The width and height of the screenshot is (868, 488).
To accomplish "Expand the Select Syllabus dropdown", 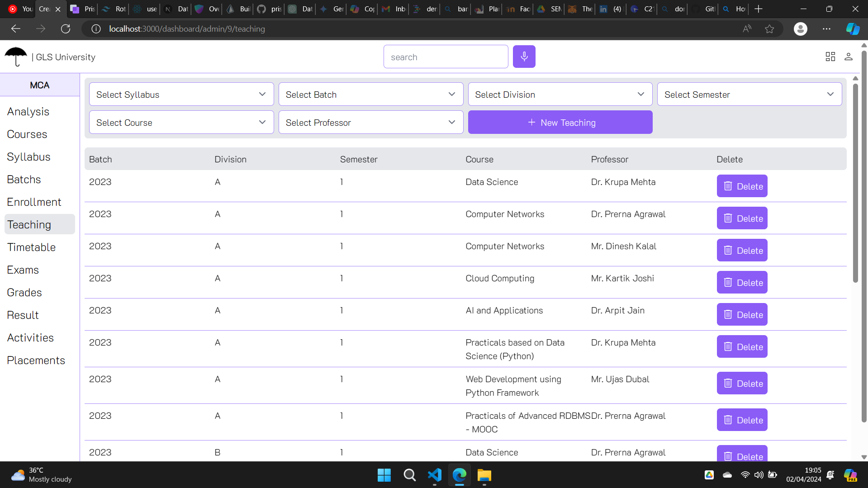I will (x=181, y=95).
